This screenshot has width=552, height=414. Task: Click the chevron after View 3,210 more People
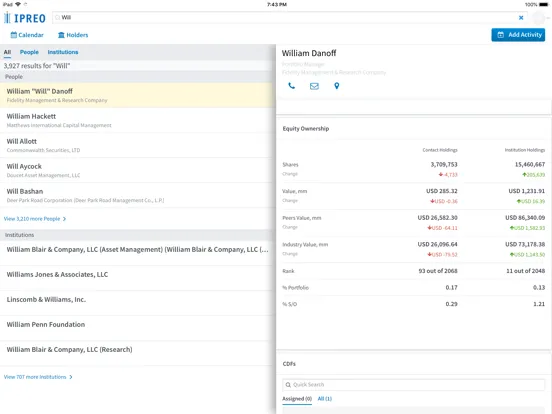tap(64, 219)
